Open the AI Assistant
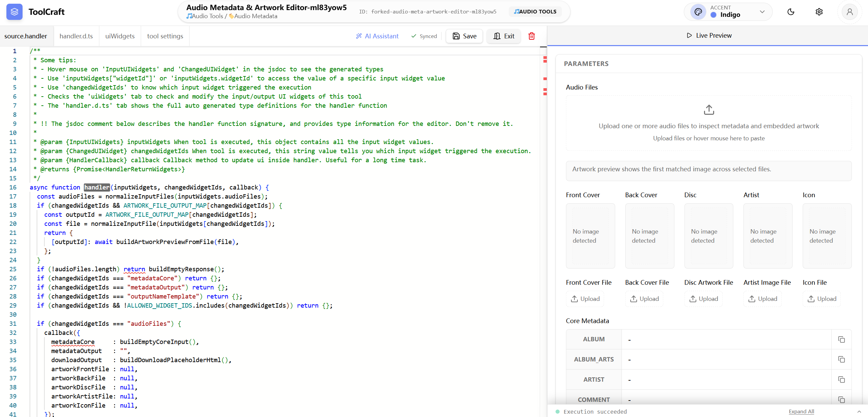This screenshot has height=417, width=868. tap(377, 36)
